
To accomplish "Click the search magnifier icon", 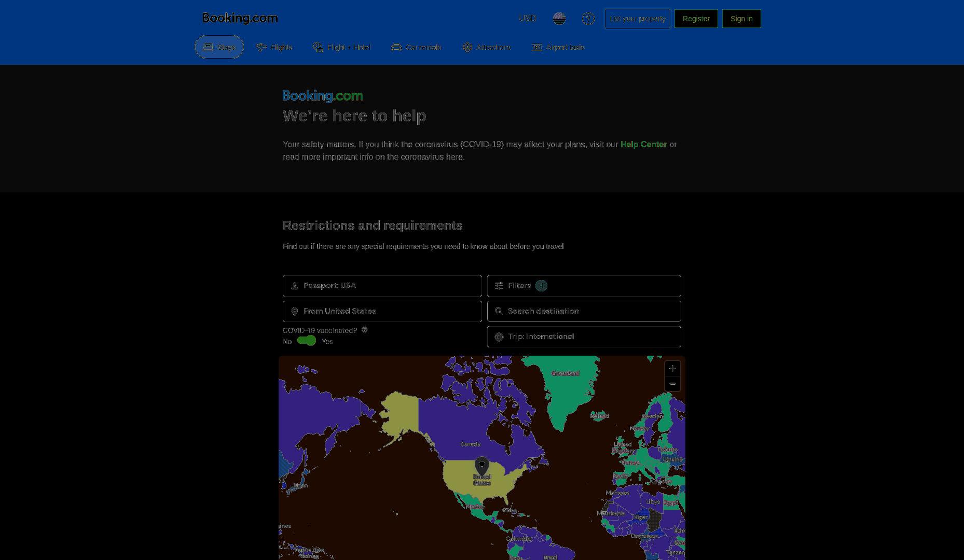I will tap(499, 311).
